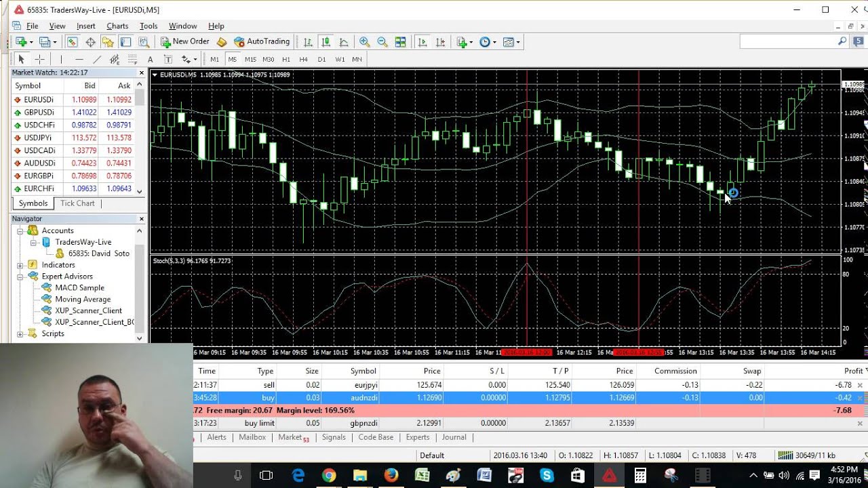Viewport: 868px width, 488px height.
Task: Switch chart to line chart
Action: 344,41
